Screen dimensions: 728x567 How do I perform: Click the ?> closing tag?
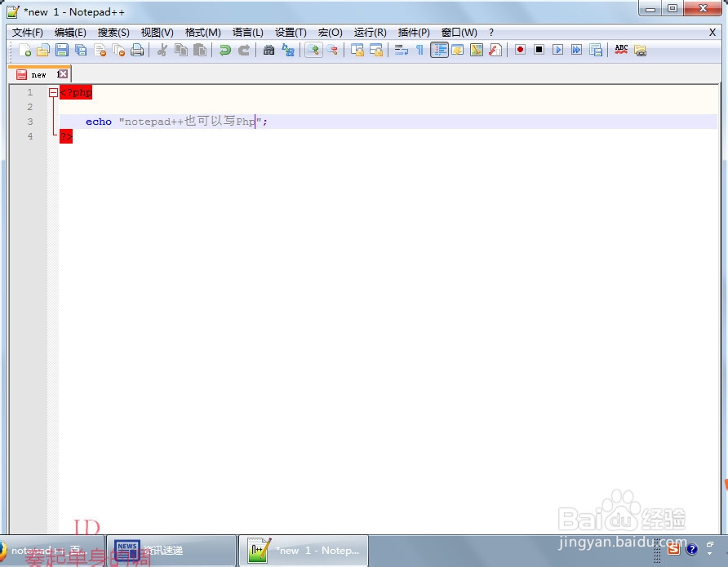(x=66, y=136)
